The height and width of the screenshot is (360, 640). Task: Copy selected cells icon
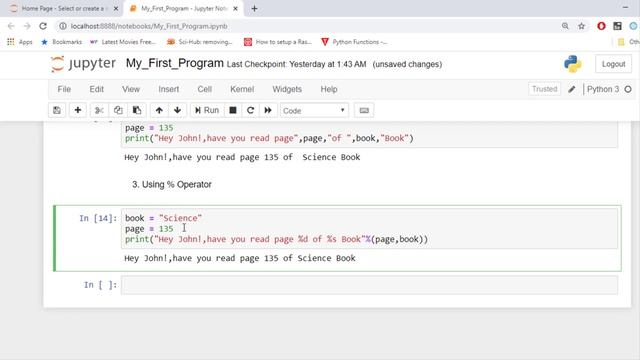click(118, 110)
